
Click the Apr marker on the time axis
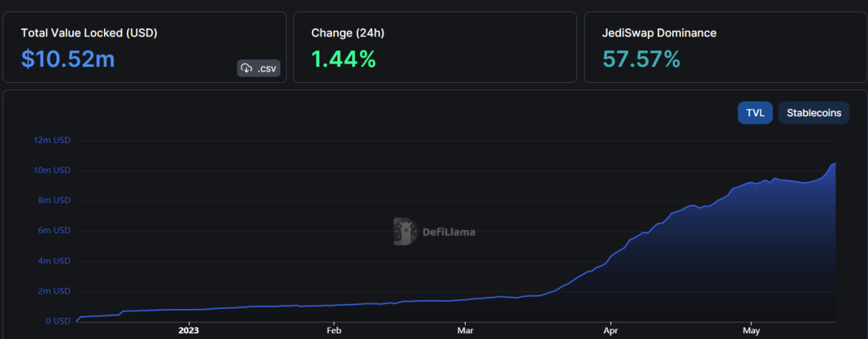[610, 331]
